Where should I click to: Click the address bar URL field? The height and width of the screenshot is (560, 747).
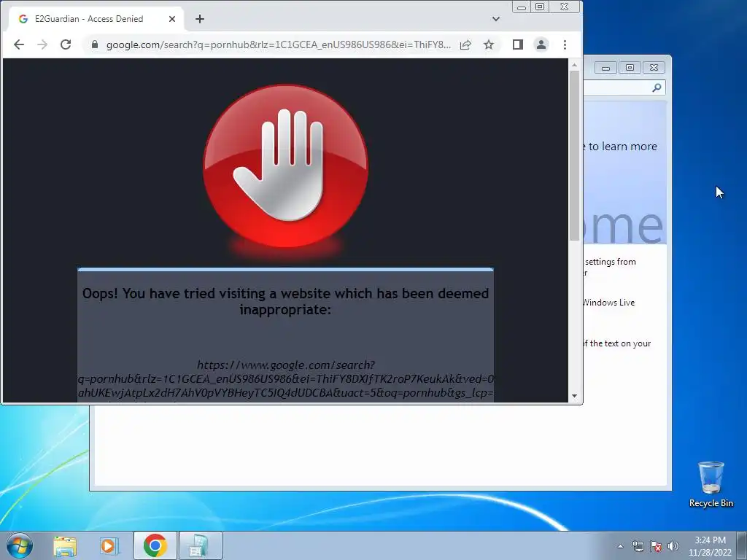pyautogui.click(x=278, y=44)
